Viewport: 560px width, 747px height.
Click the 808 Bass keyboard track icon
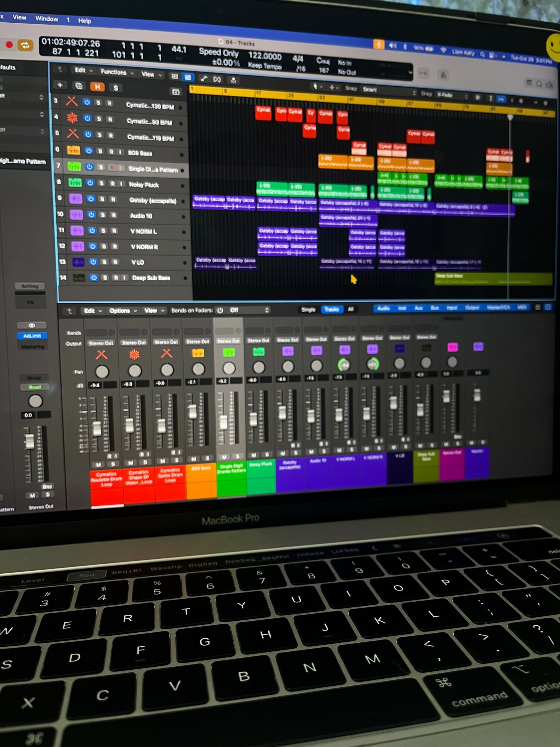[x=73, y=151]
